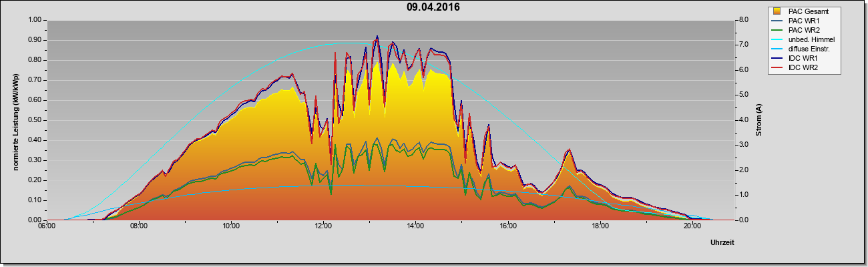Click the 06:00 tick on time axis
This screenshot has height=267, width=868.
[46, 226]
